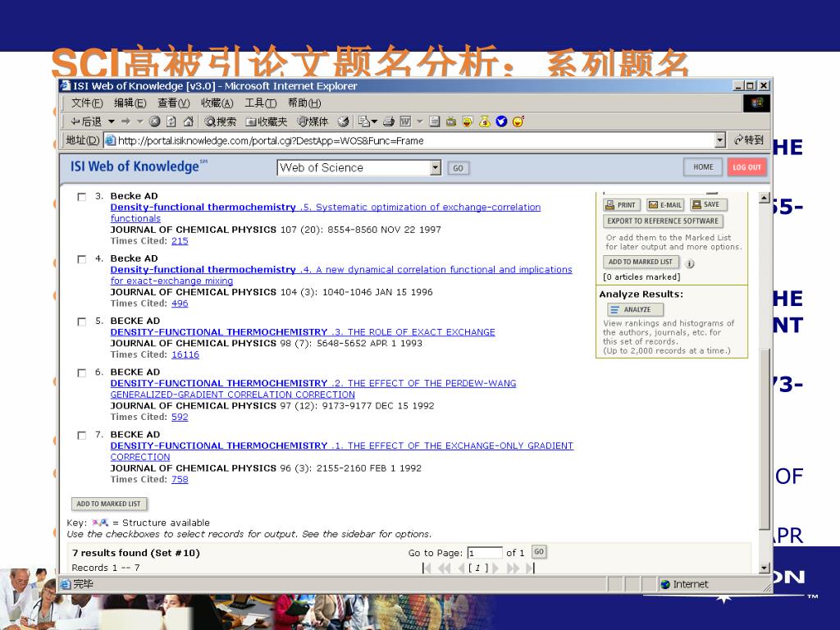Viewport: 840px width, 630px height.
Task: Click the Stop loading icon
Action: (x=155, y=121)
